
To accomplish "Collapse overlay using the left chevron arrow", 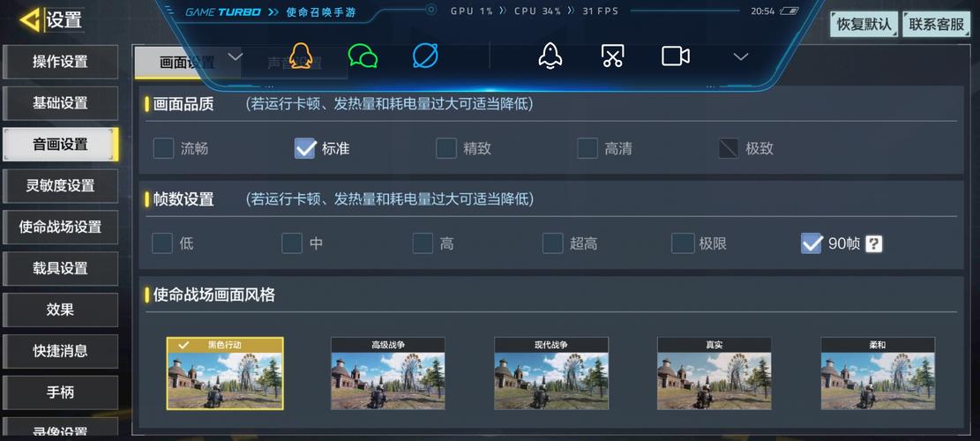I will [x=235, y=56].
